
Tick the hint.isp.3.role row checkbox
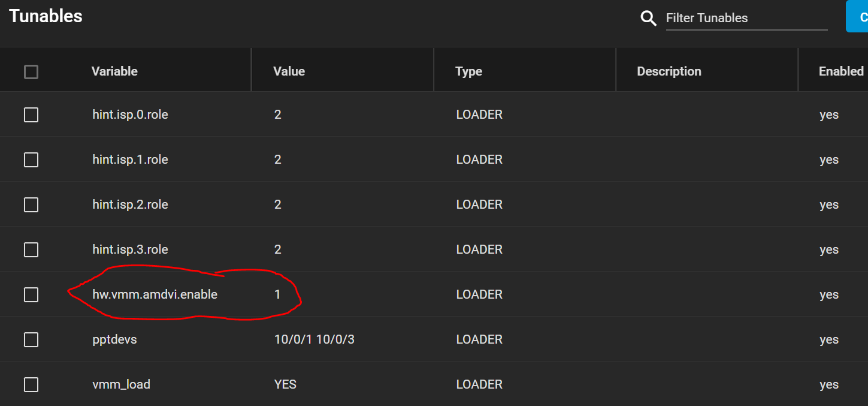click(31, 249)
